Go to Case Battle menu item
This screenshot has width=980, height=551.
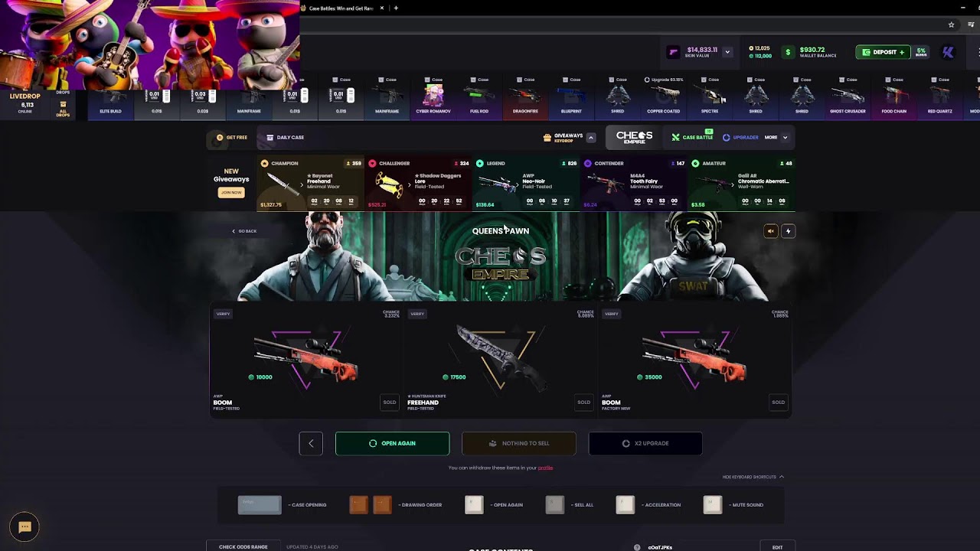point(692,138)
